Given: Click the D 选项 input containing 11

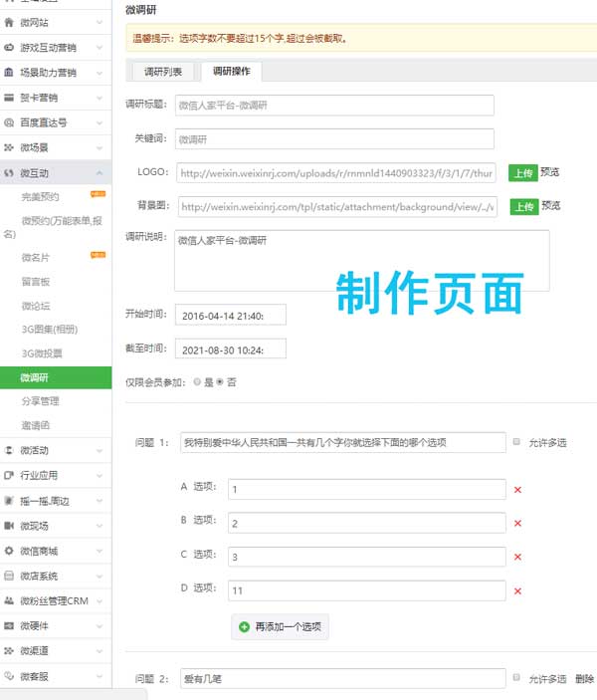Looking at the screenshot, I should (x=367, y=590).
